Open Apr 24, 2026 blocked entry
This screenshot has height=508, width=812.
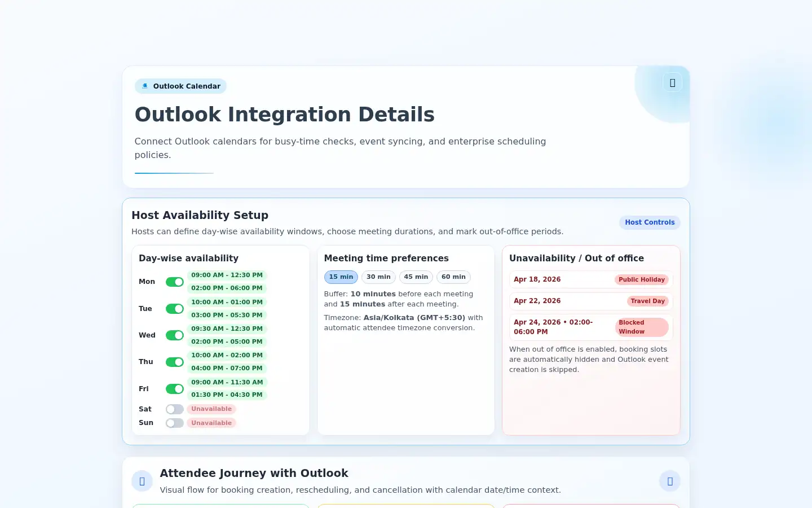[591, 327]
